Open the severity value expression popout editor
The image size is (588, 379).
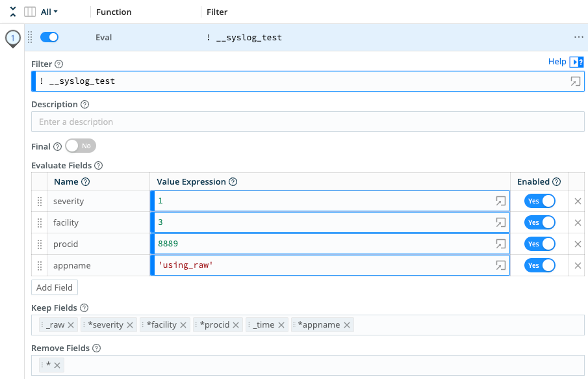[x=500, y=201]
